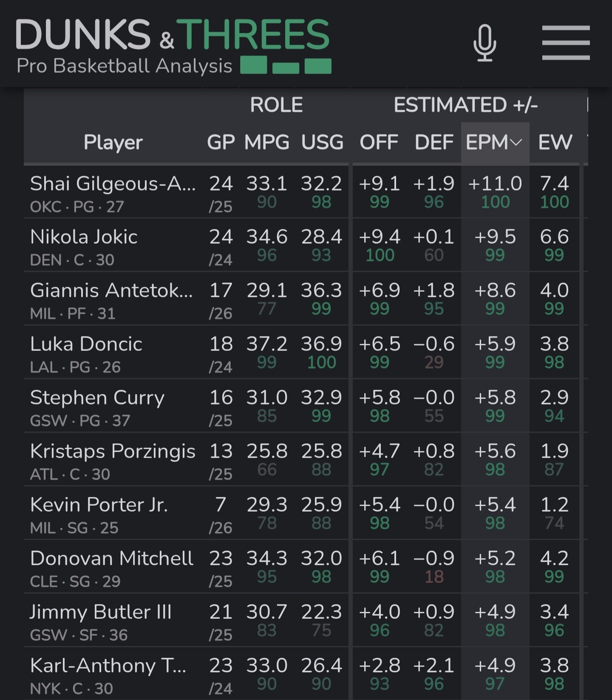Sort by the GP column header
612x700 pixels.
221,142
